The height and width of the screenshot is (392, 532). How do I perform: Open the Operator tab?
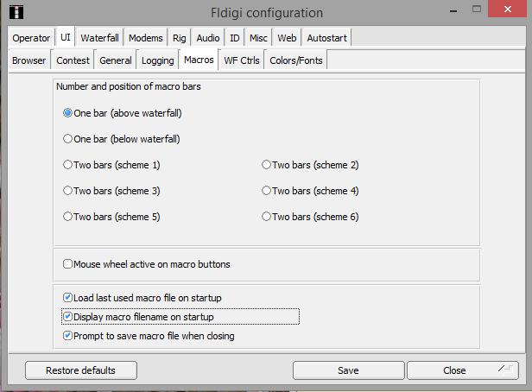pyautogui.click(x=31, y=38)
